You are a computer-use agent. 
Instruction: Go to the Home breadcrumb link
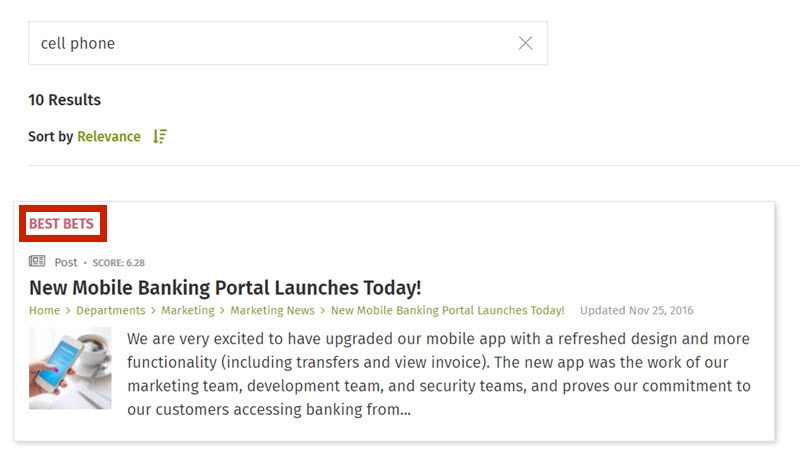[44, 311]
